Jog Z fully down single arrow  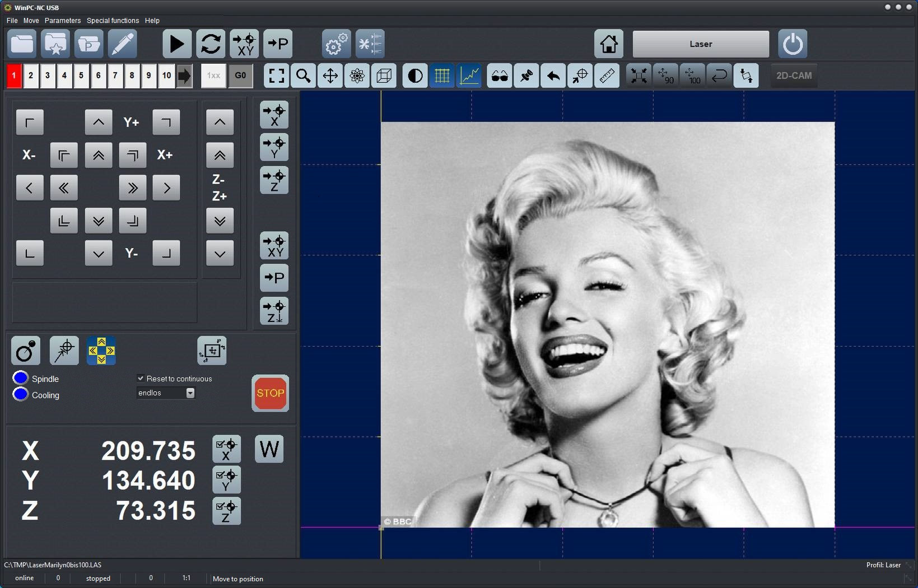pyautogui.click(x=220, y=253)
